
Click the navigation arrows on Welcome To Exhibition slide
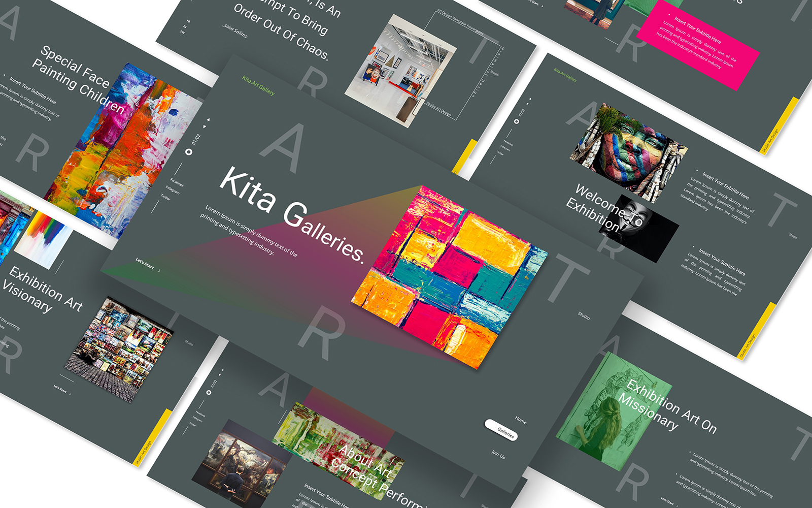[x=529, y=102]
